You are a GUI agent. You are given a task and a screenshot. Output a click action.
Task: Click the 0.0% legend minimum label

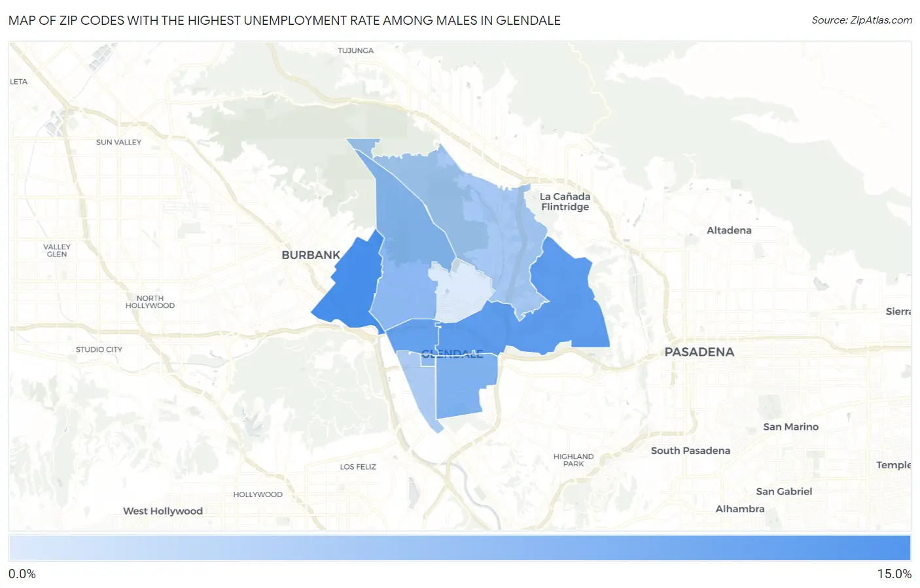(x=22, y=574)
